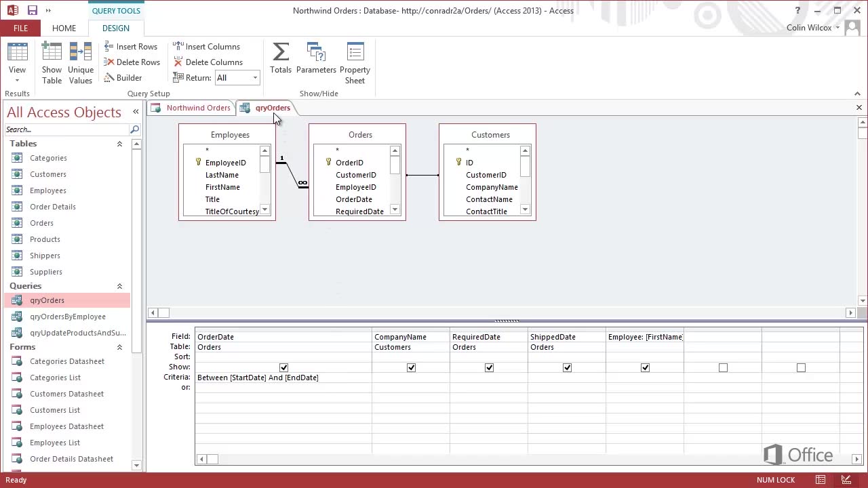Collapse the navigation pane with the shutter button
This screenshot has width=868, height=488.
click(x=136, y=112)
